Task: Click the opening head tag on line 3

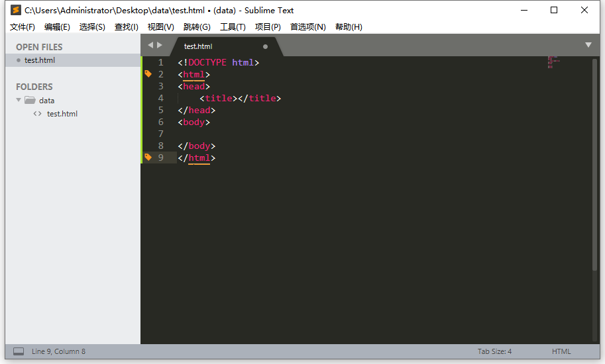Action: 193,86
